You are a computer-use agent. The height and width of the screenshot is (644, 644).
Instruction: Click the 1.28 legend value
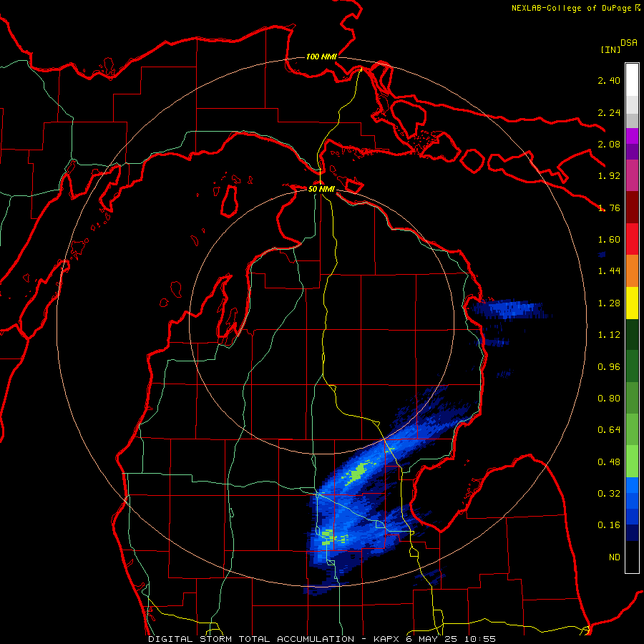click(x=609, y=303)
